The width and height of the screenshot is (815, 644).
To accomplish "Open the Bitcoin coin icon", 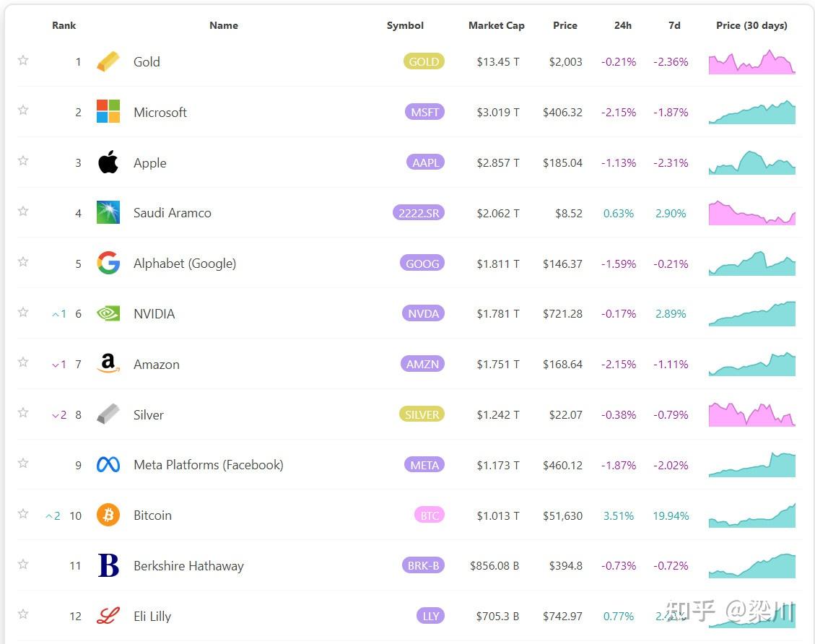I will pyautogui.click(x=108, y=515).
